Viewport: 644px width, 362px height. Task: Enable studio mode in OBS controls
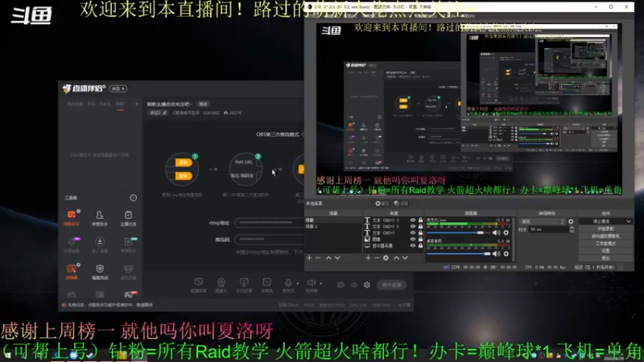point(605,244)
